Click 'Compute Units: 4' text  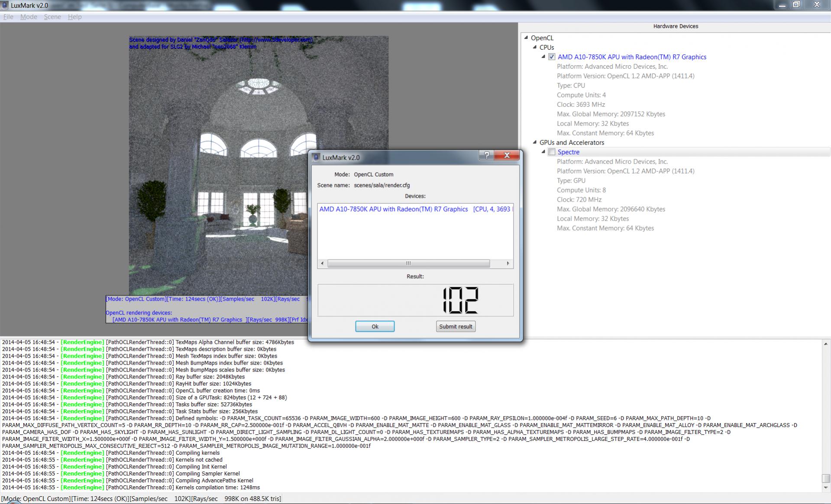581,95
